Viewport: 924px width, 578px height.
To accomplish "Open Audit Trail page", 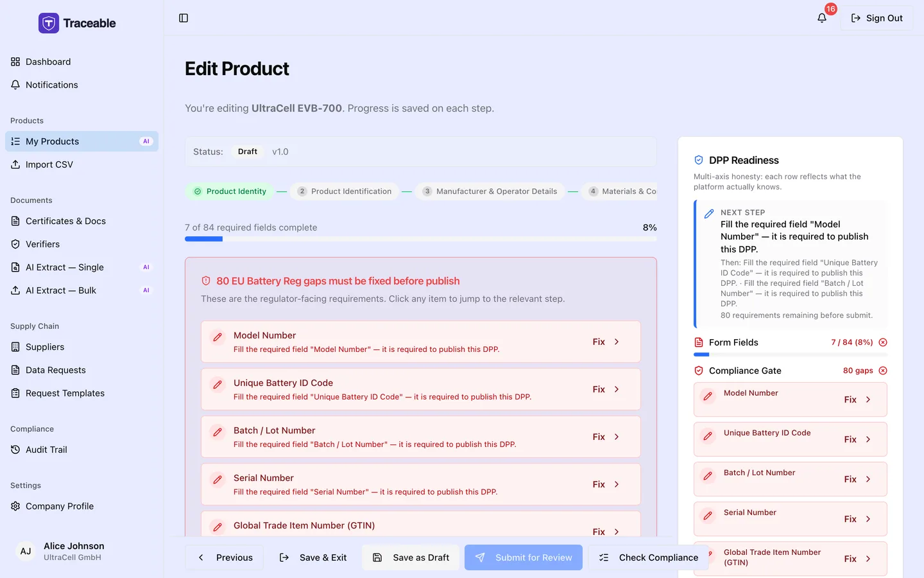I will click(81, 450).
